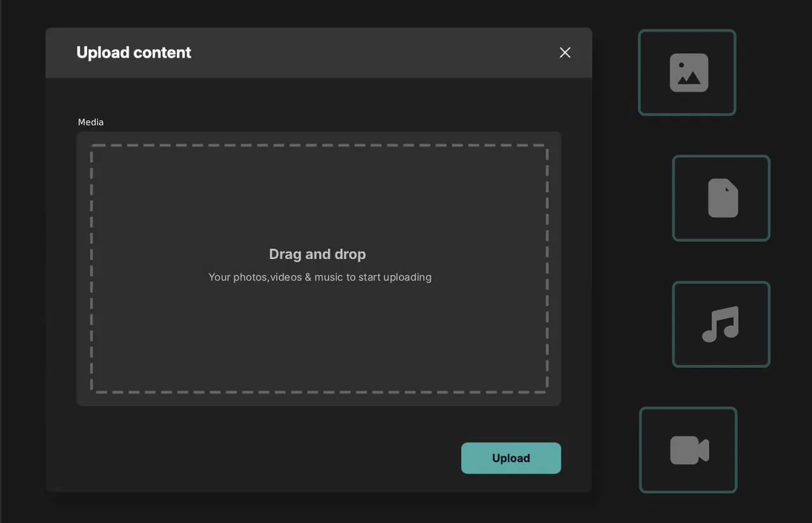Choose the file type icon in sidebar
812x523 pixels.
(721, 197)
